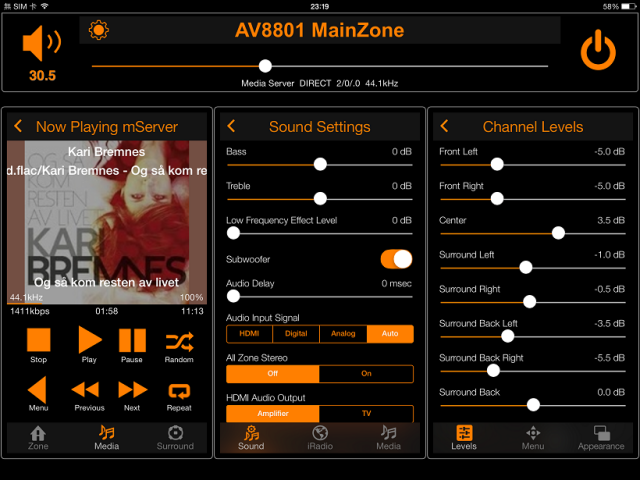This screenshot has height=480, width=640.
Task: Tap the Menu left-arrow icon
Action: [x=37, y=390]
